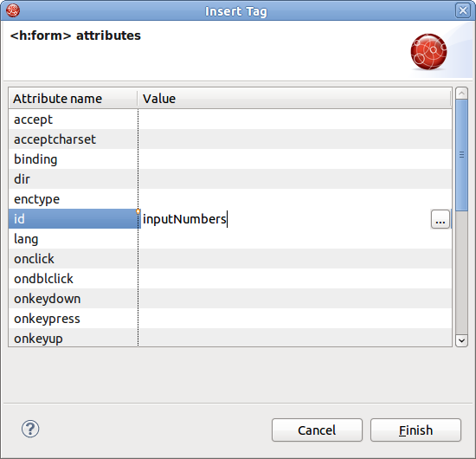
Task: Click the value cell for onclick
Action: 295,258
